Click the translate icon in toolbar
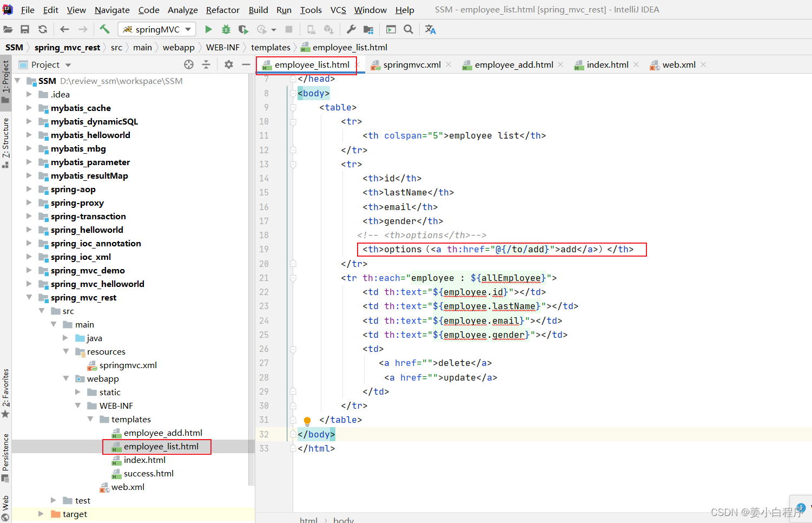 430,29
